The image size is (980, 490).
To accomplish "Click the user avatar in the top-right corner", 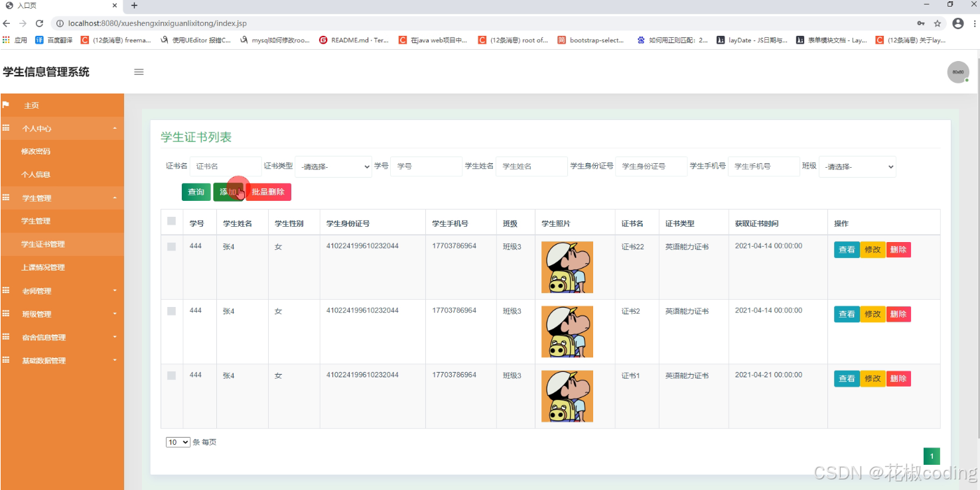I will click(958, 72).
